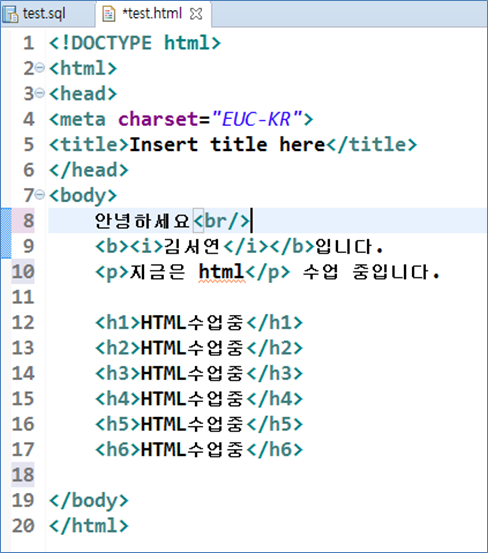Click line number 8 in the gutter
Image resolution: width=488 pixels, height=553 pixels.
tap(28, 221)
